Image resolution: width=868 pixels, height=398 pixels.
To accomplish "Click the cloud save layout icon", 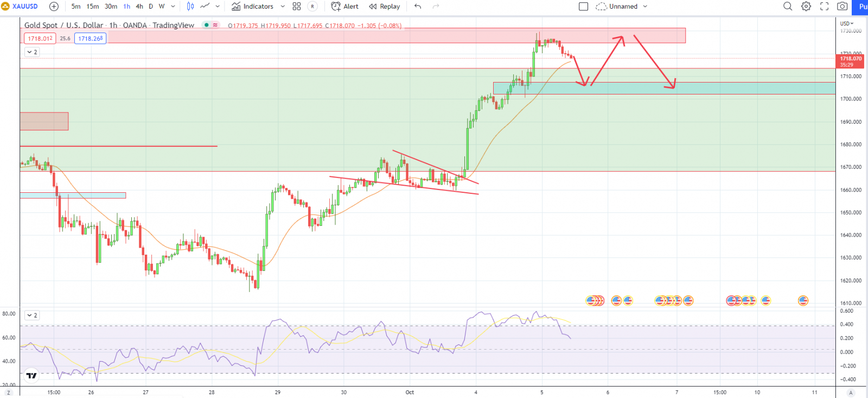I will coord(601,7).
